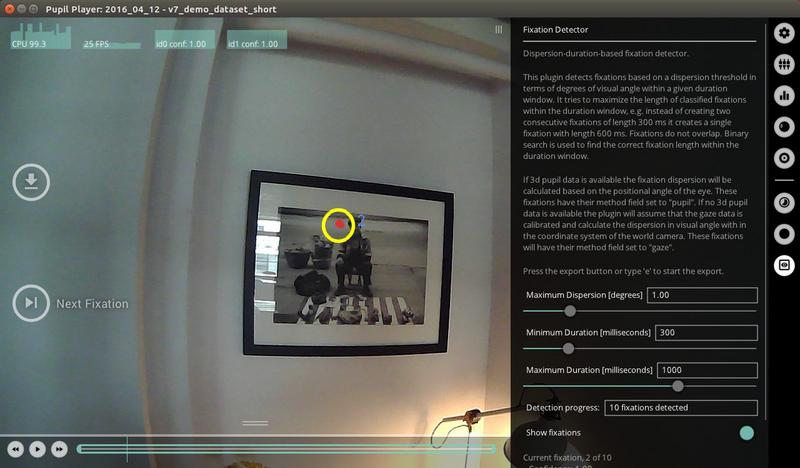This screenshot has width=800, height=468.
Task: Click the Fixation Detector panel title
Action: pyautogui.click(x=555, y=30)
